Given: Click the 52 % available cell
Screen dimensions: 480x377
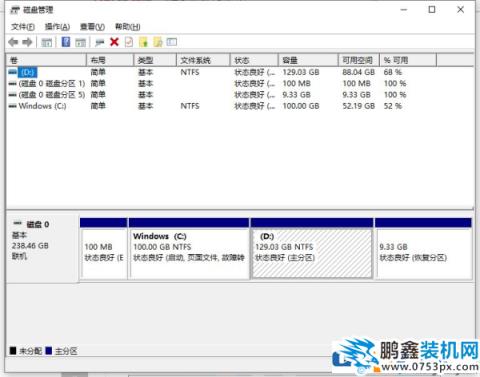Looking at the screenshot, I should coord(393,106).
